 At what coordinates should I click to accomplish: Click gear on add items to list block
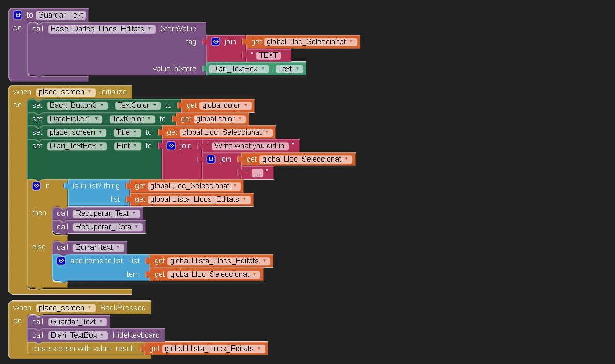[61, 261]
